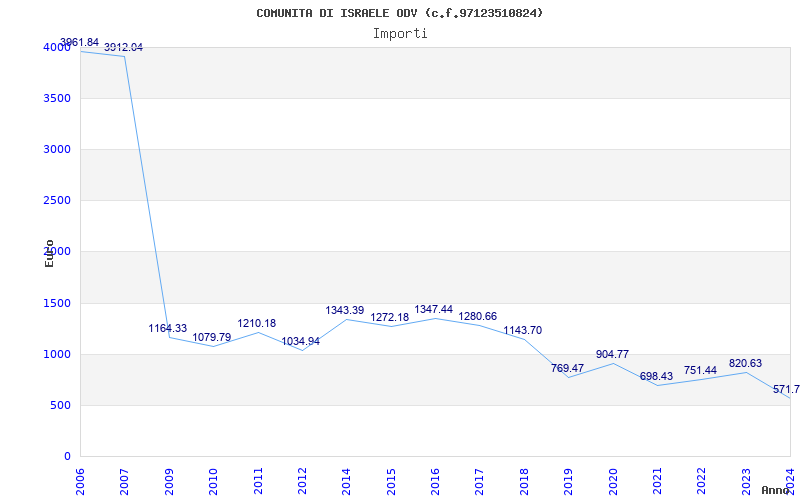Click the 2016 x-axis year label
Image resolution: width=800 pixels, height=500 pixels.
pos(435,481)
